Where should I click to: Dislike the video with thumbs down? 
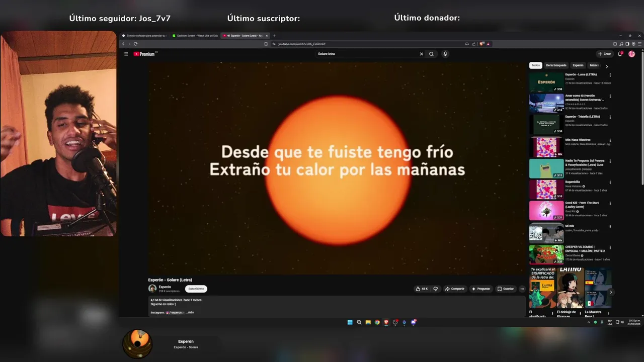(436, 289)
